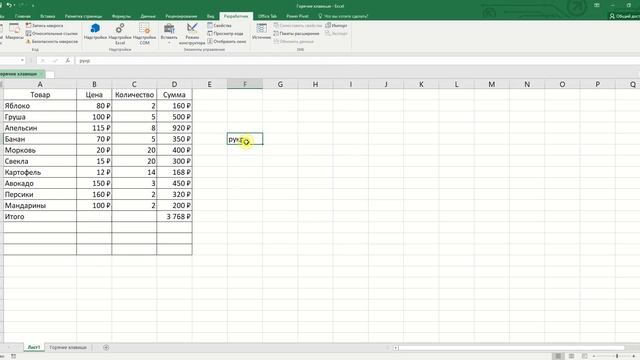Click the 'Что вы хотите сделать' search box
Screen dimensions: 640x360
click(x=343, y=16)
